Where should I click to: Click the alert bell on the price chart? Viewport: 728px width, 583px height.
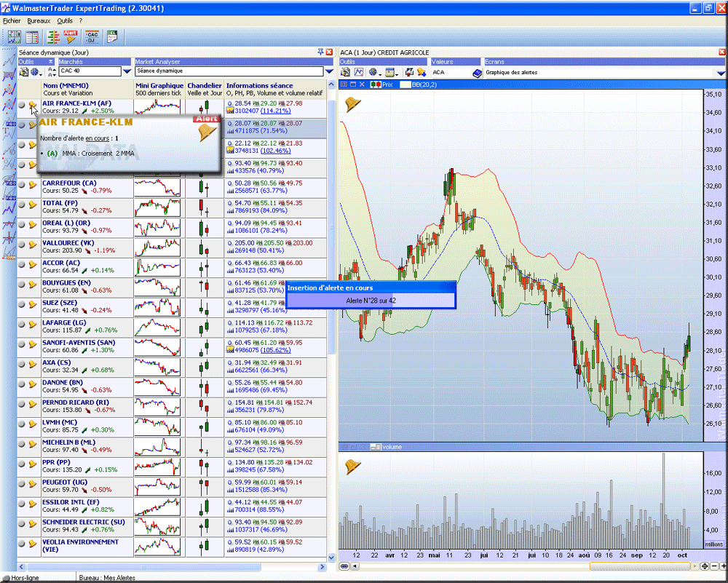point(353,104)
